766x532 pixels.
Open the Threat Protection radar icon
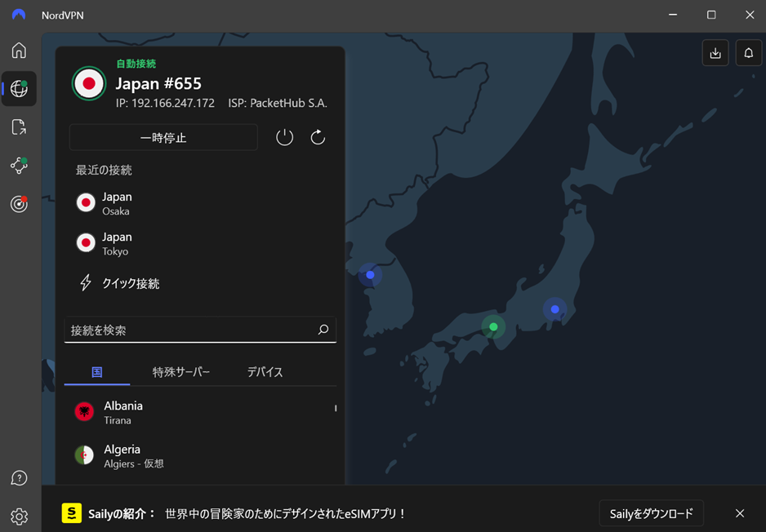[x=19, y=203]
